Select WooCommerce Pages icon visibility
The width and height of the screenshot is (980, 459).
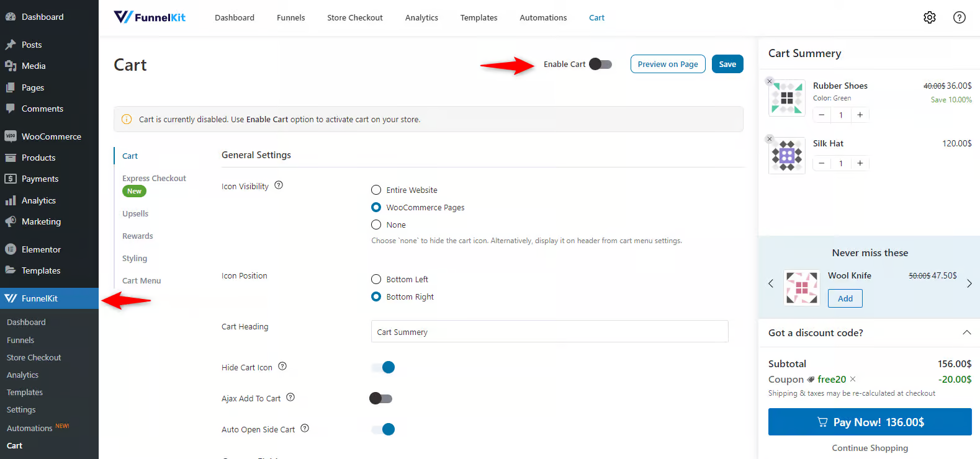[x=376, y=207]
